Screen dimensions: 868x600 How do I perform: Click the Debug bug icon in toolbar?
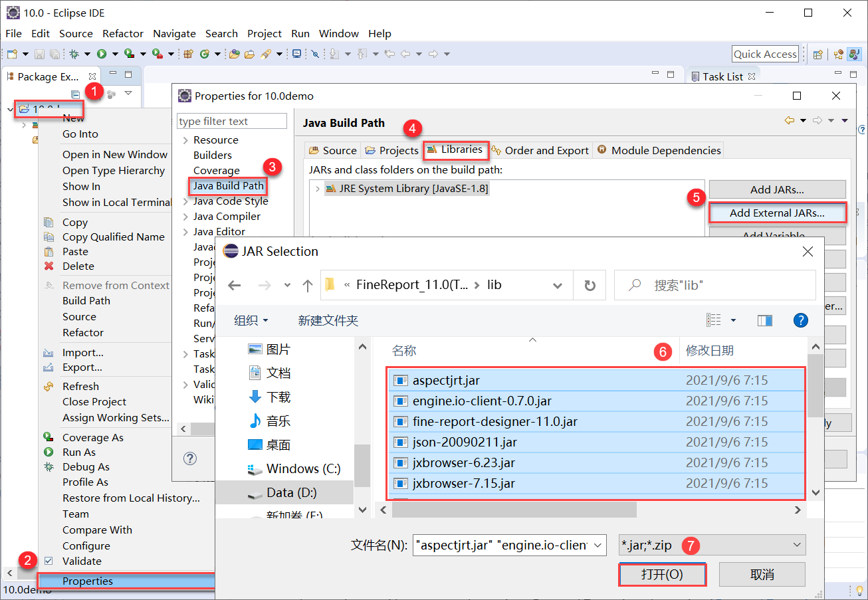point(74,54)
